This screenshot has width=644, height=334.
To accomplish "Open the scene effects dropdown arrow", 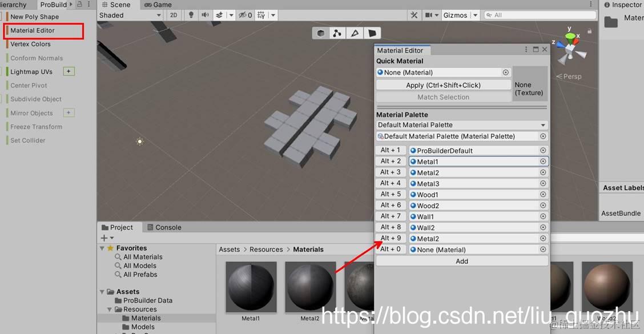I will [x=231, y=15].
